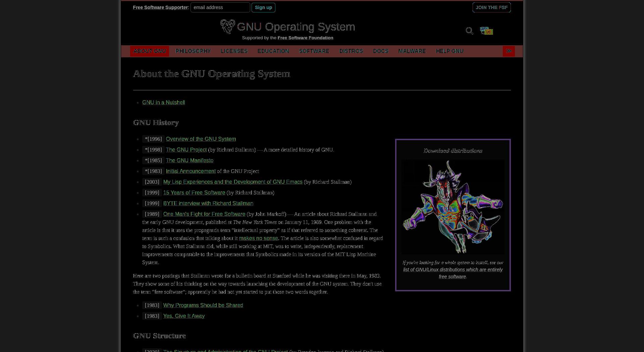Follow the 'makes no sense' link
This screenshot has width=644, height=352.
pos(258,238)
